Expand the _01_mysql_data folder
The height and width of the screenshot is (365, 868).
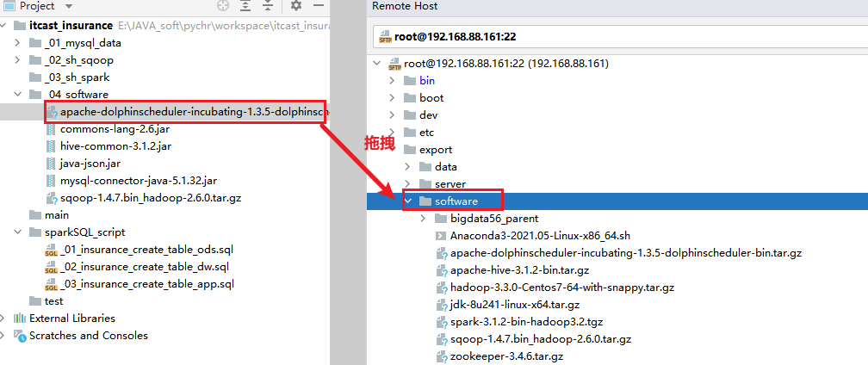(x=18, y=42)
